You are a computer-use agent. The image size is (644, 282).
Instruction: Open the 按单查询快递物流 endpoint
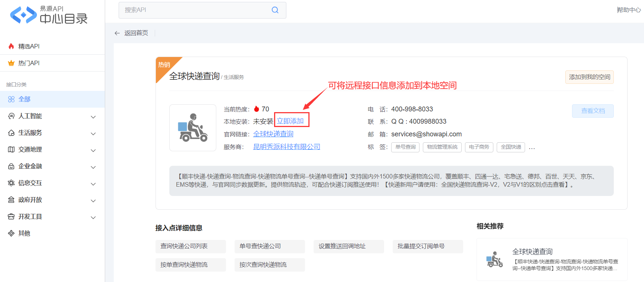pos(191,265)
